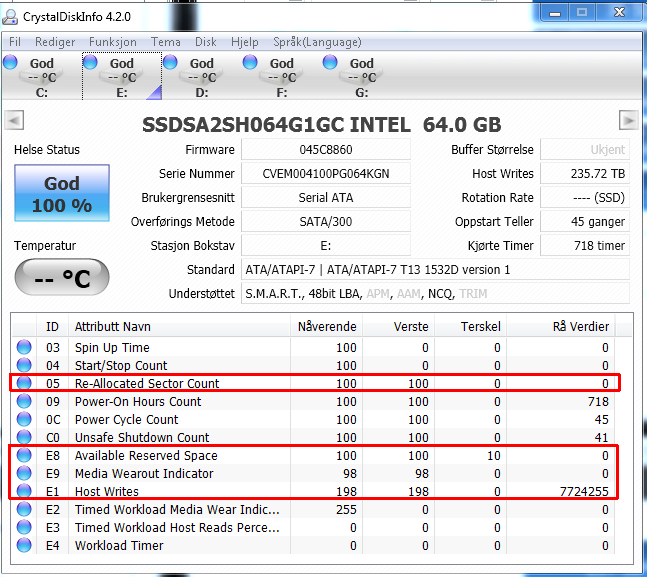Viewport: 647px width, 577px height.
Task: Select the Spin Up Time row text
Action: click(x=112, y=348)
